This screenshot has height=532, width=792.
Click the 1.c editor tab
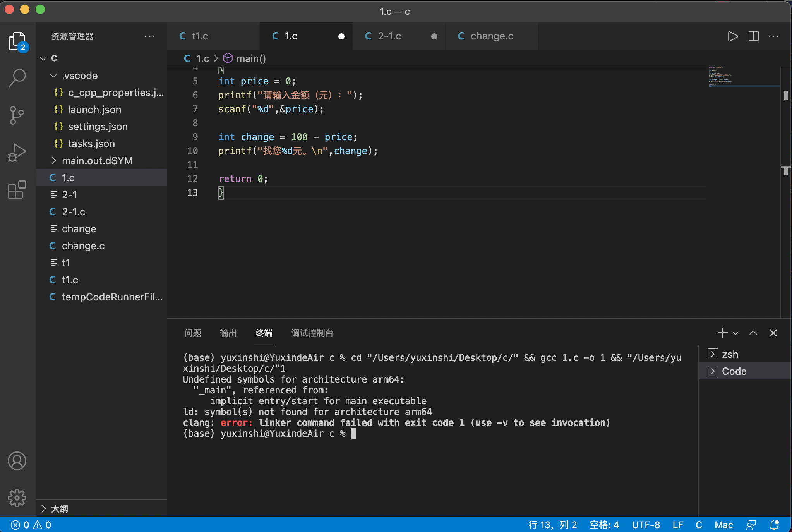click(x=306, y=36)
